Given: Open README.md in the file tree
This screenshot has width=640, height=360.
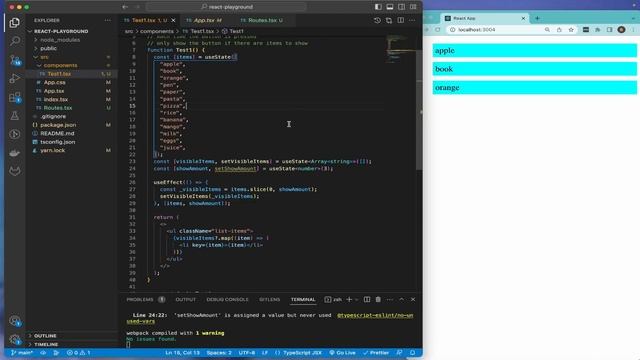Looking at the screenshot, I should 57,133.
